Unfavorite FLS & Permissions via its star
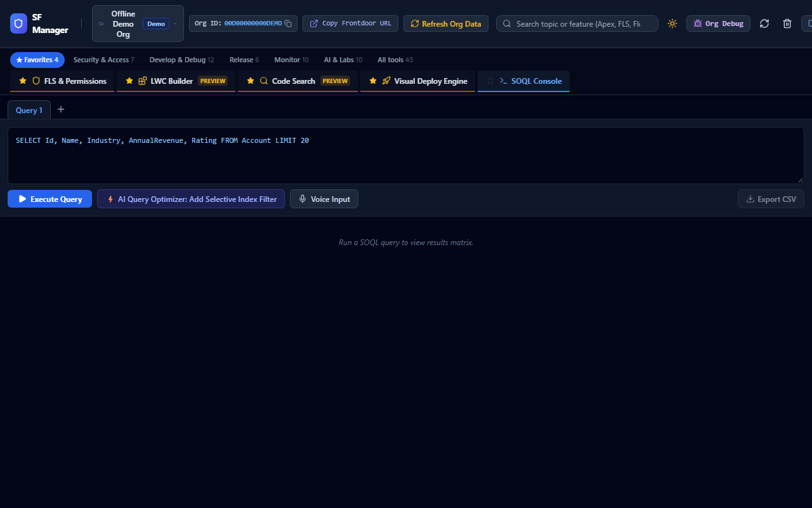 (x=23, y=81)
